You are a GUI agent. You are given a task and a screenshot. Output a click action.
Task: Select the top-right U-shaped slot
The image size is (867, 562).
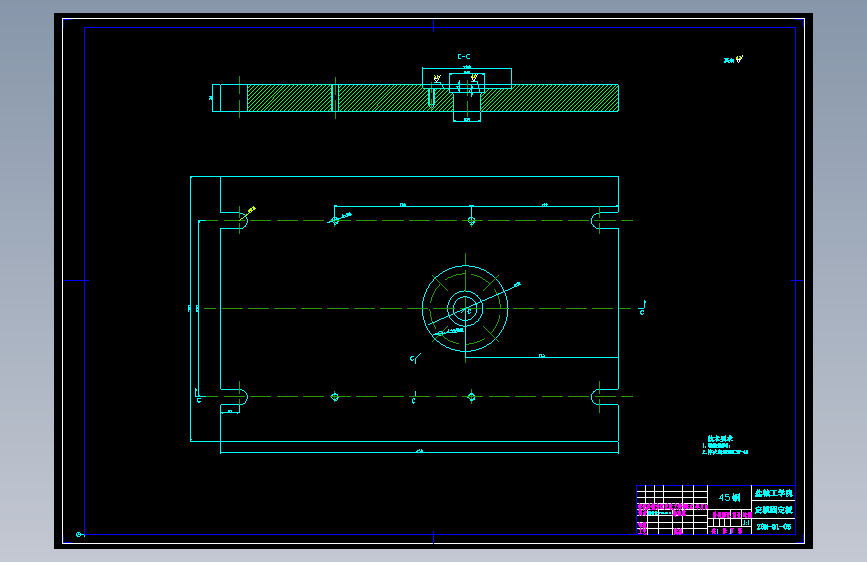(604, 221)
